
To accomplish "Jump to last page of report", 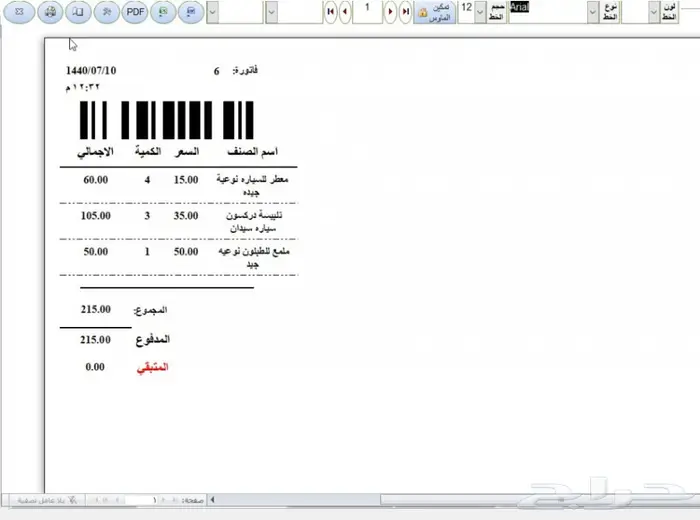I will click(x=405, y=12).
